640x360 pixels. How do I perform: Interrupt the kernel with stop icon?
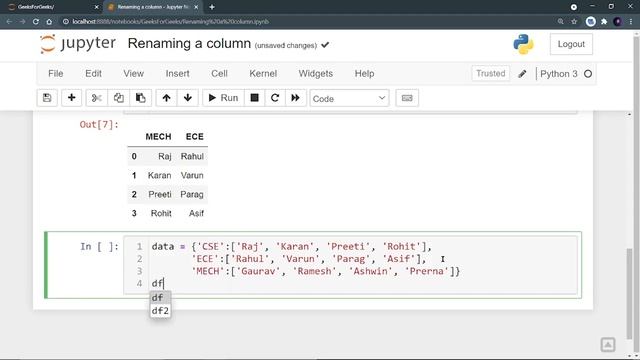click(254, 98)
